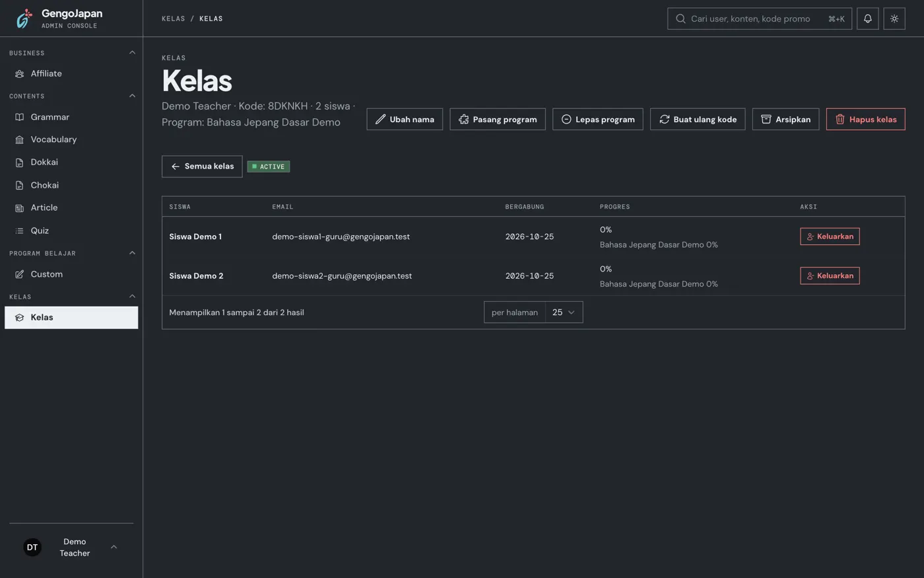
Task: Collapse the Business sidebar section
Action: pyautogui.click(x=132, y=53)
